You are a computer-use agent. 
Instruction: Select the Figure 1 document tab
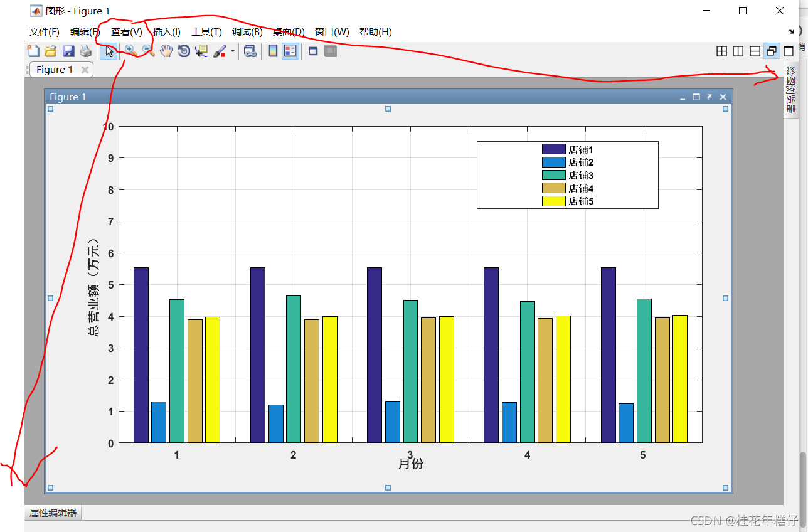55,70
